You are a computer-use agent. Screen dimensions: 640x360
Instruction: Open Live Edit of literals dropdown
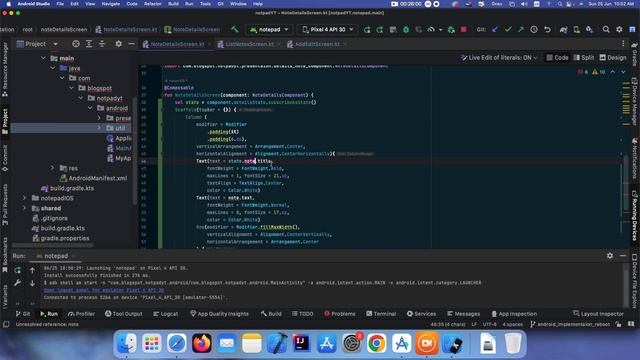point(499,58)
